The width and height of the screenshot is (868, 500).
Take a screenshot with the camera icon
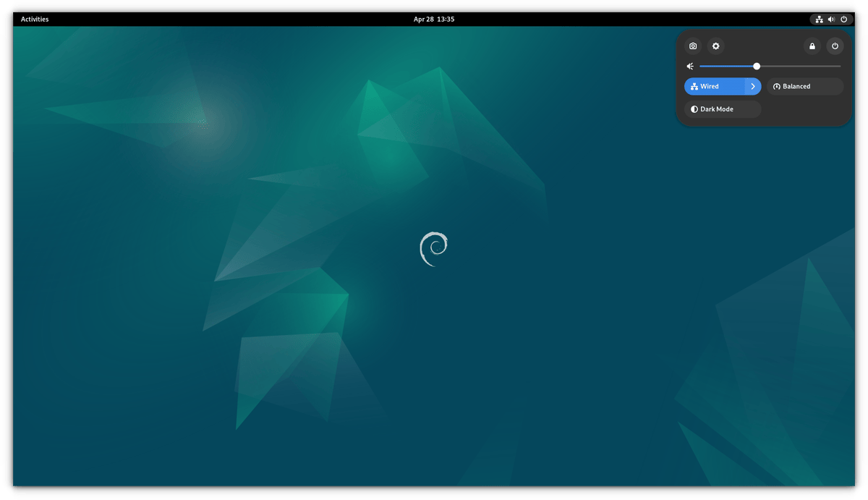(x=693, y=46)
